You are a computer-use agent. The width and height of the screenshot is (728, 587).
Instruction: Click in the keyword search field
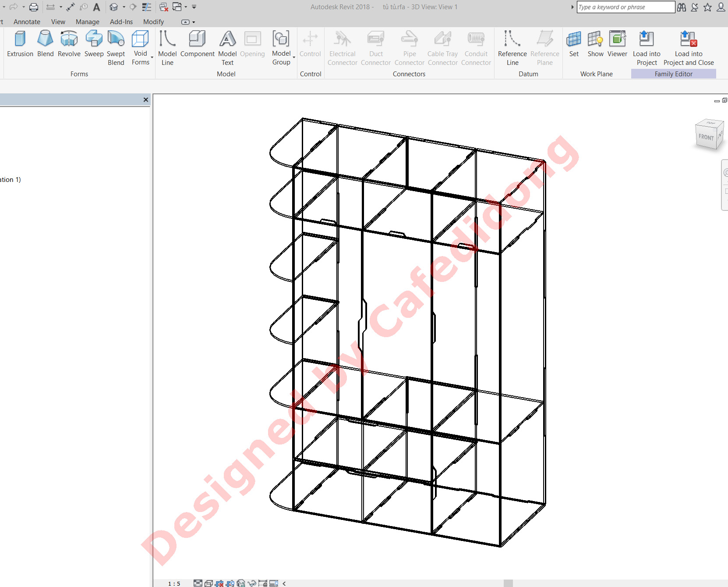[626, 7]
